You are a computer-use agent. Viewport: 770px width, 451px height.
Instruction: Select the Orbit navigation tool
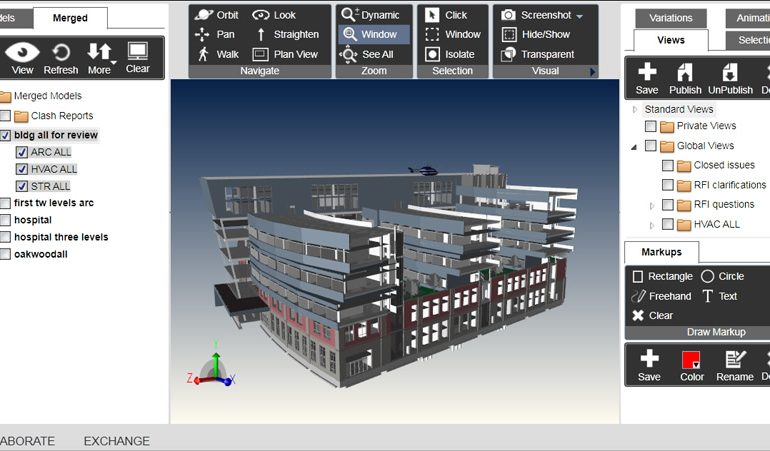tap(216, 15)
